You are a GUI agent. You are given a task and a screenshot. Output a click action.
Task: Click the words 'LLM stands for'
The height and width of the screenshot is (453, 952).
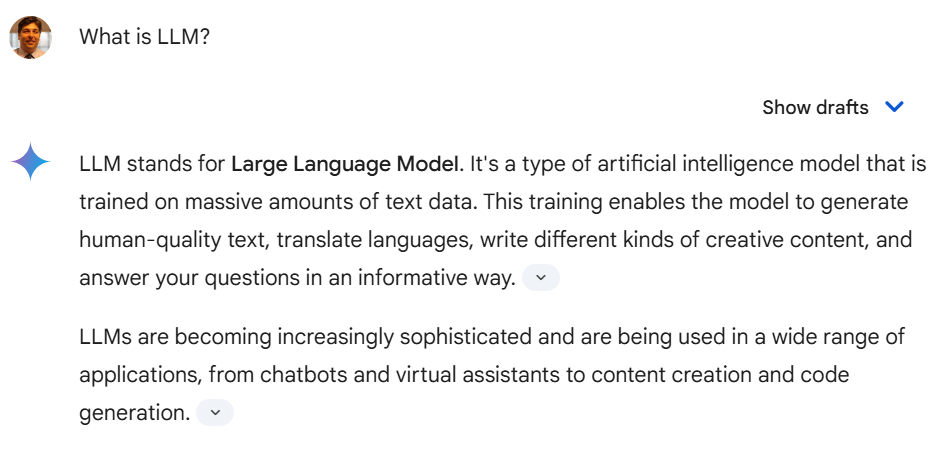point(152,164)
